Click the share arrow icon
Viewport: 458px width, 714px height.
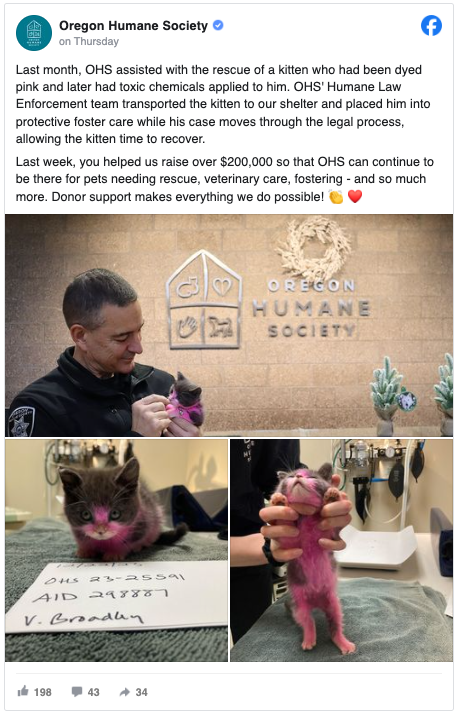coord(125,692)
